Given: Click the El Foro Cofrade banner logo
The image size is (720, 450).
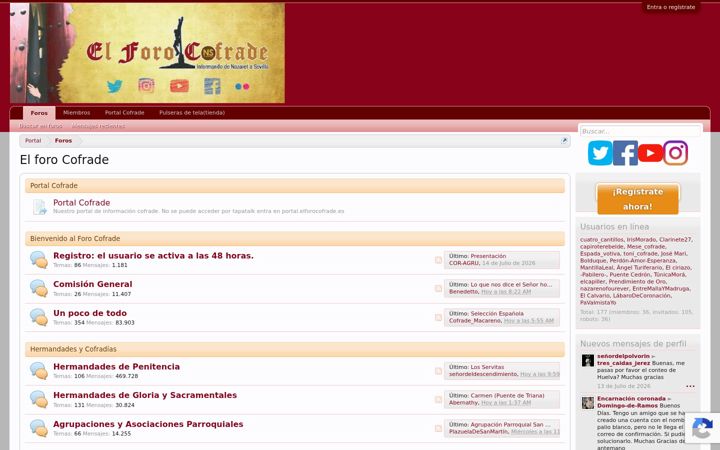Looking at the screenshot, I should pyautogui.click(x=147, y=53).
